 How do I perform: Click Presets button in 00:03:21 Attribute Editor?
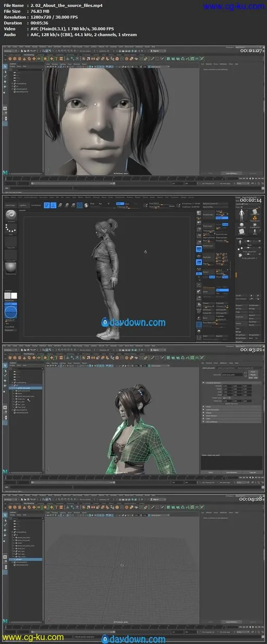252,375
